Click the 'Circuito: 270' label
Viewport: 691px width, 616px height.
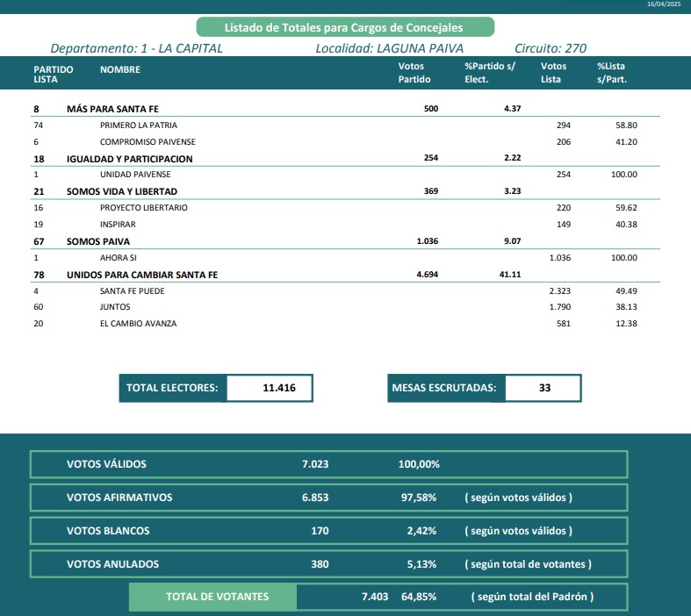(x=550, y=48)
